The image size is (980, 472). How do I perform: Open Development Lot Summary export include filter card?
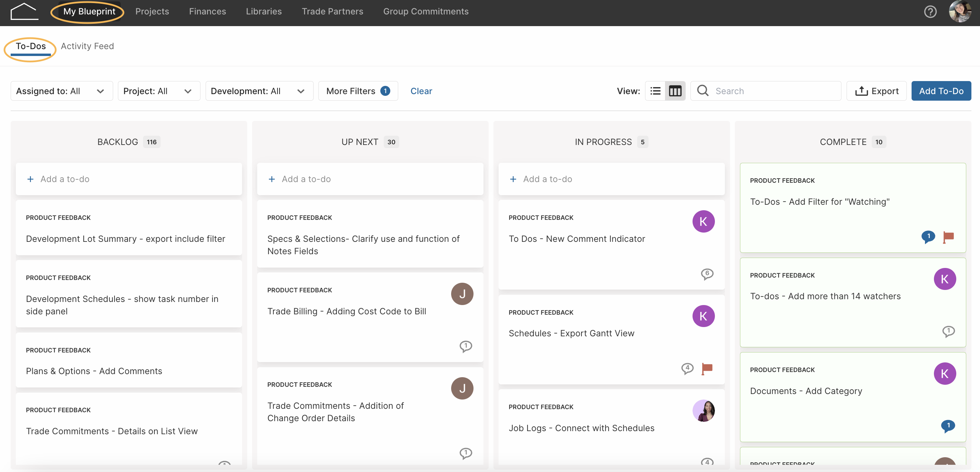pos(129,228)
